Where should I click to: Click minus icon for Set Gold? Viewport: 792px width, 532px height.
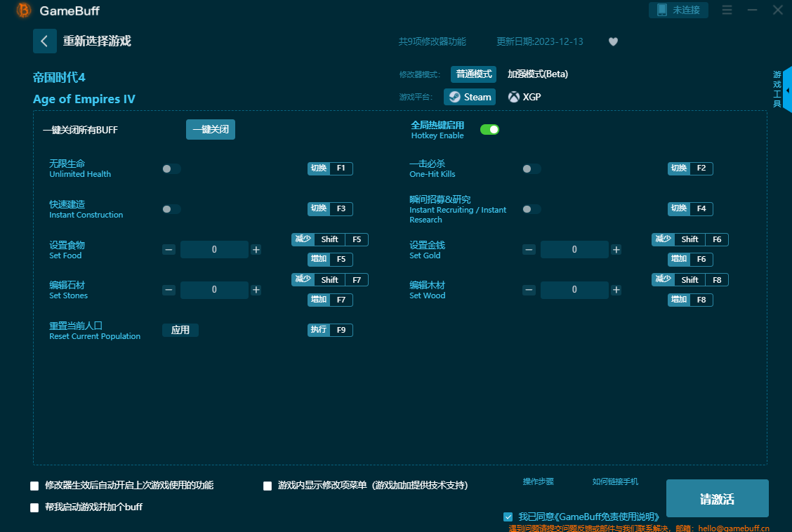click(529, 250)
